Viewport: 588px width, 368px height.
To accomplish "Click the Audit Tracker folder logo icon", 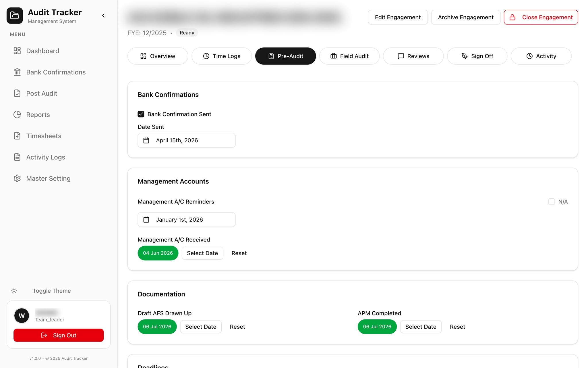I will click(15, 16).
